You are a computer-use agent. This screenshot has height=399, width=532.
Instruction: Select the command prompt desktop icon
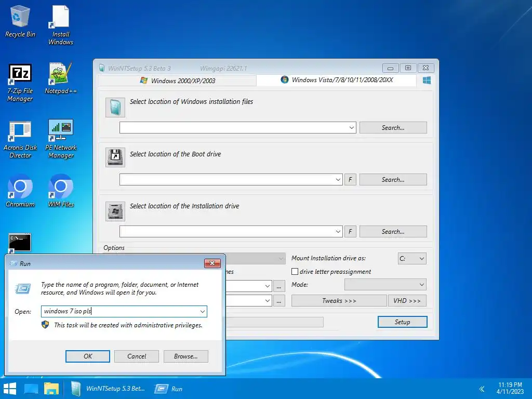[19, 243]
